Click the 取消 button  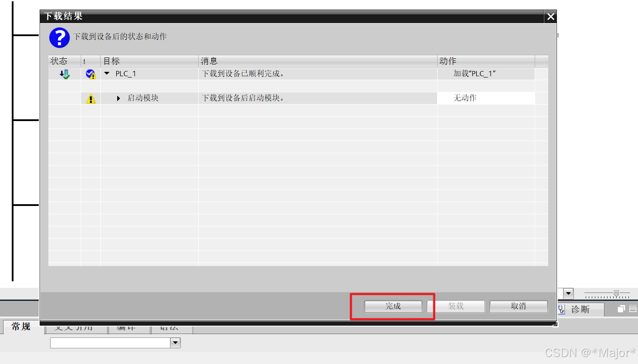click(518, 306)
